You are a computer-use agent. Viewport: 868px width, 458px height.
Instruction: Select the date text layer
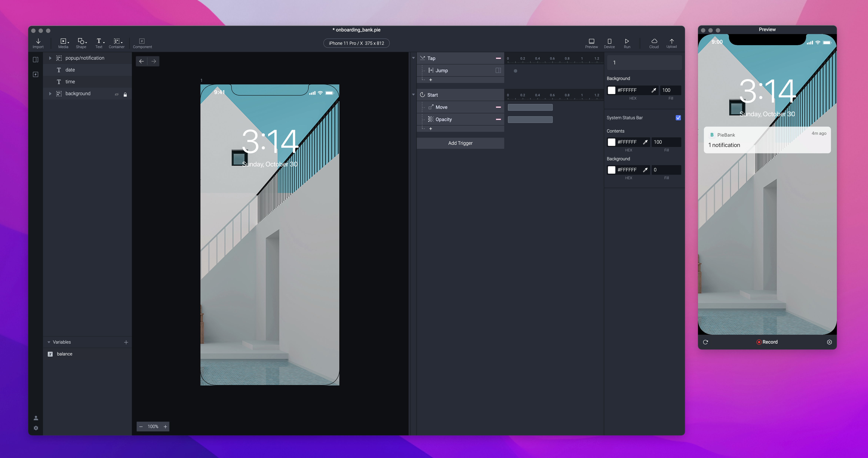point(70,70)
